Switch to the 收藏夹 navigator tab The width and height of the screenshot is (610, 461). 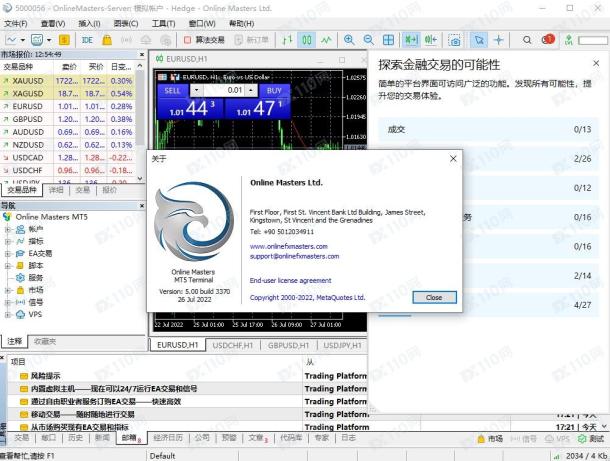[x=45, y=342]
